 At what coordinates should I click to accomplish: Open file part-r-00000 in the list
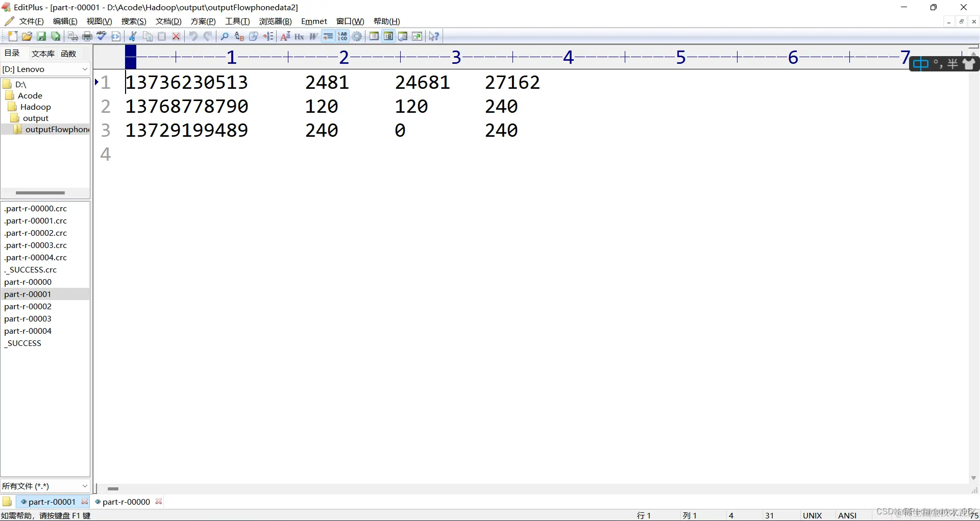(28, 282)
